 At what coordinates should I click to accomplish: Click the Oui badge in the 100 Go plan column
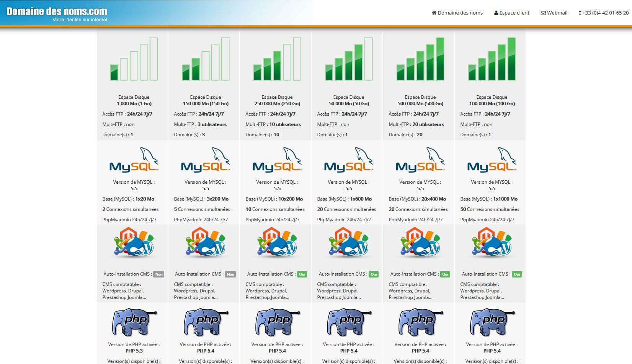[517, 274]
